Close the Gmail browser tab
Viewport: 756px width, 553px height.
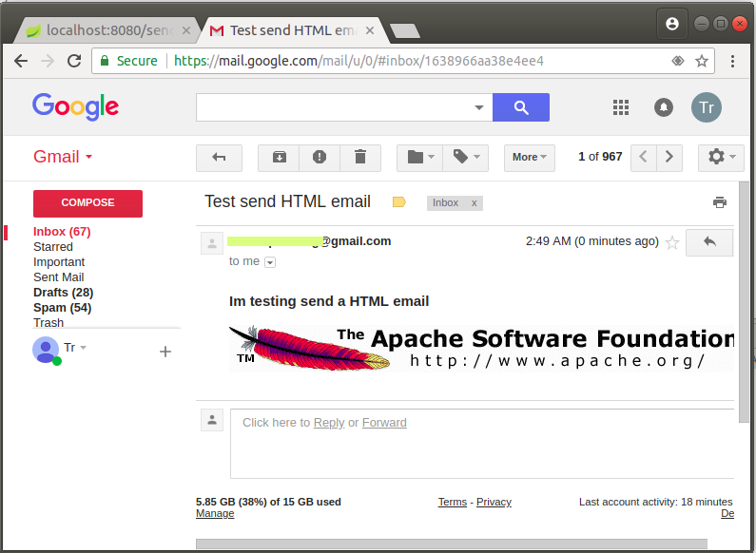(x=370, y=30)
